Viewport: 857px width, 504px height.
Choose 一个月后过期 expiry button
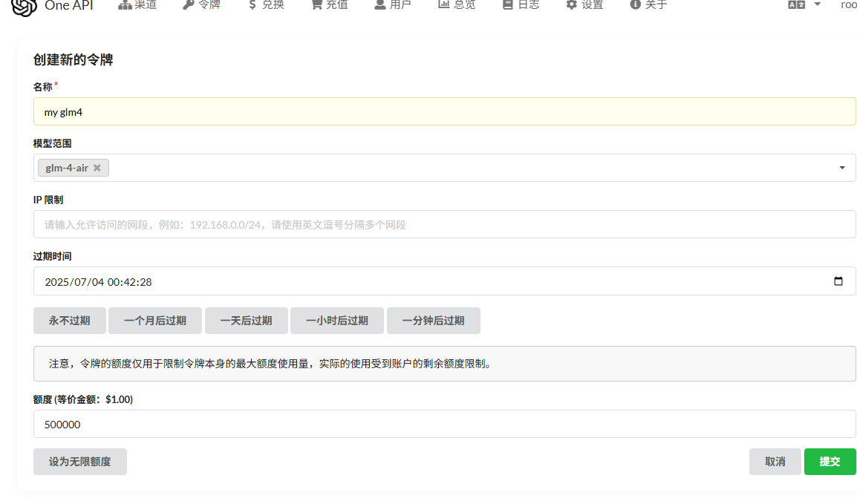pos(155,321)
